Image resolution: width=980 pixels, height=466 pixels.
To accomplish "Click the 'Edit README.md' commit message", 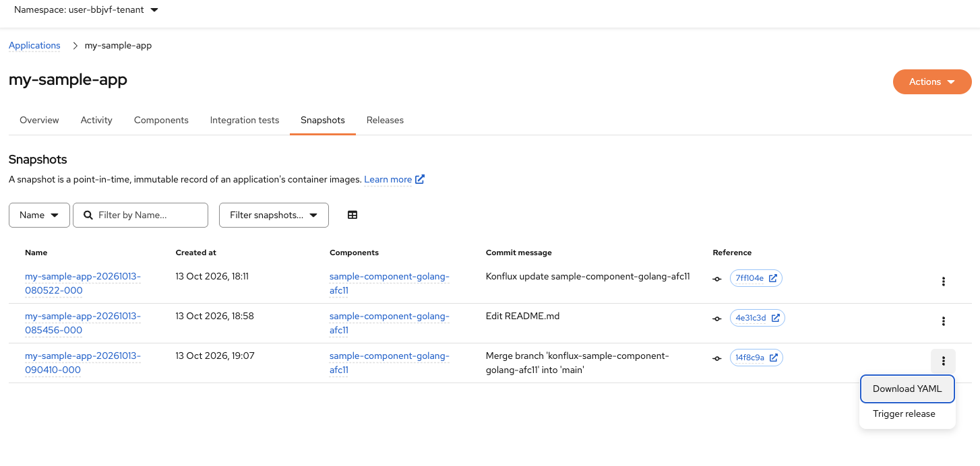I will 522,316.
